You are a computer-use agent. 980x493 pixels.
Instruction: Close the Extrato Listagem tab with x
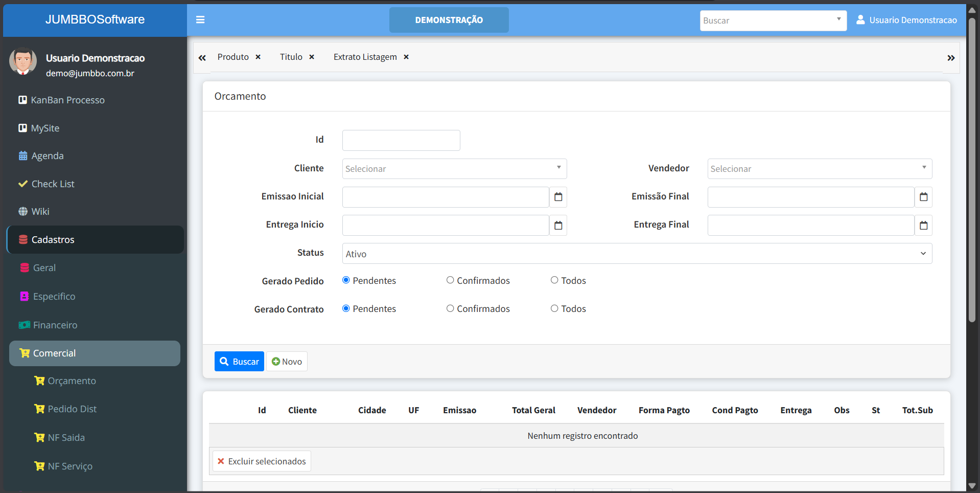coord(406,57)
